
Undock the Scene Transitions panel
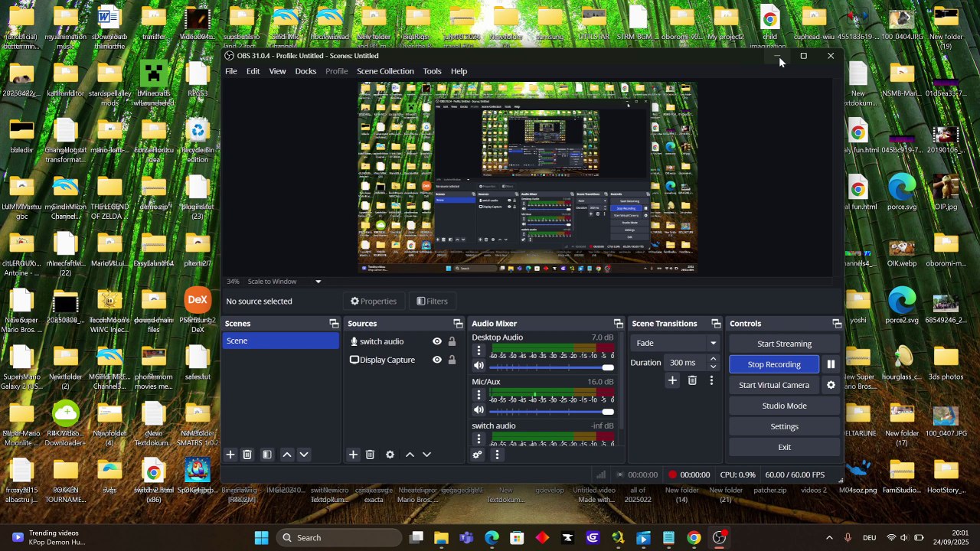716,324
